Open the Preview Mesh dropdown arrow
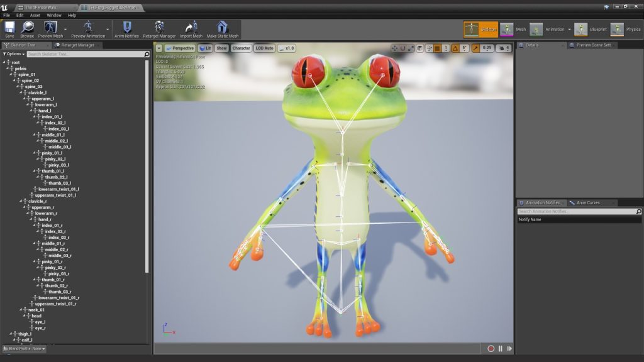 (65, 29)
